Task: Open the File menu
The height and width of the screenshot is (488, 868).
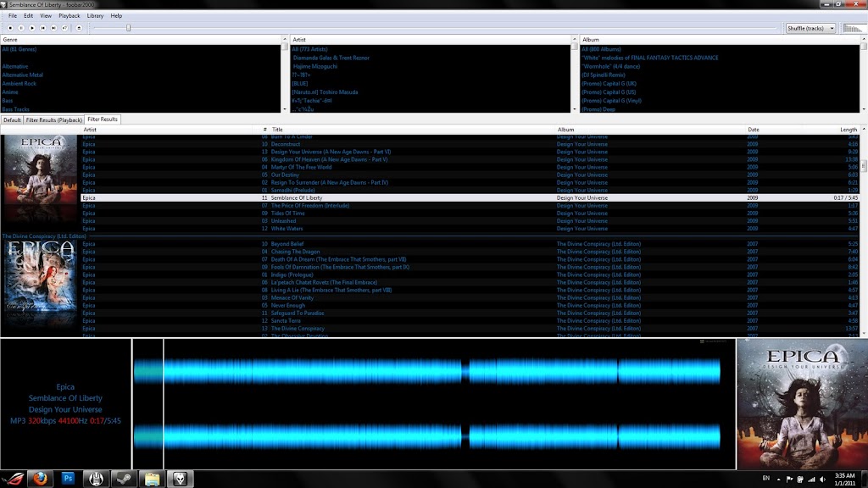Action: tap(12, 16)
